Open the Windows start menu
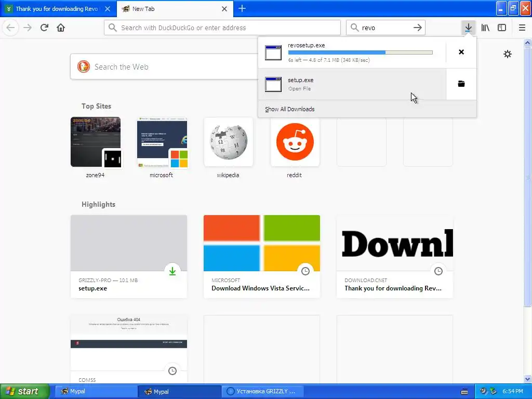The height and width of the screenshot is (399, 532). point(25,391)
